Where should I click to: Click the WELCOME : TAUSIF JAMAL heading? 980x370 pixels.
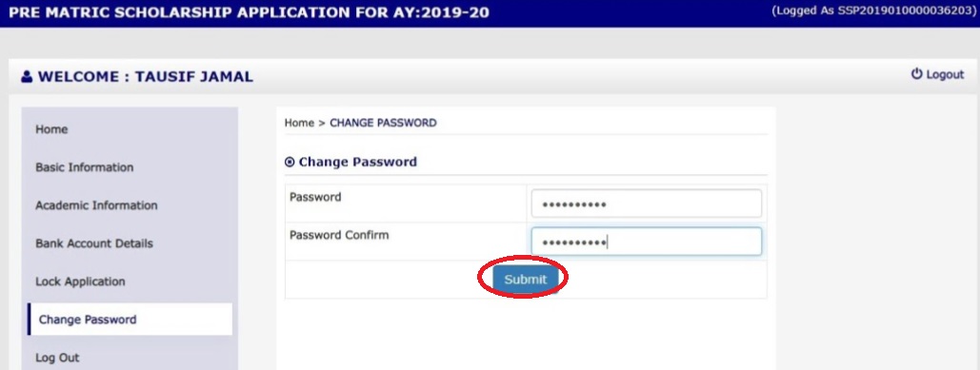[x=145, y=77]
